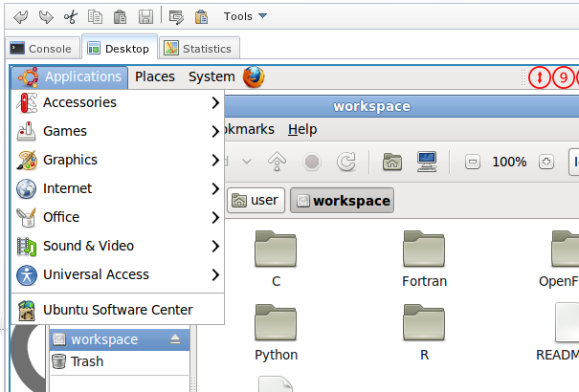
Task: Eject the workspace volume in sidebar
Action: (x=175, y=339)
